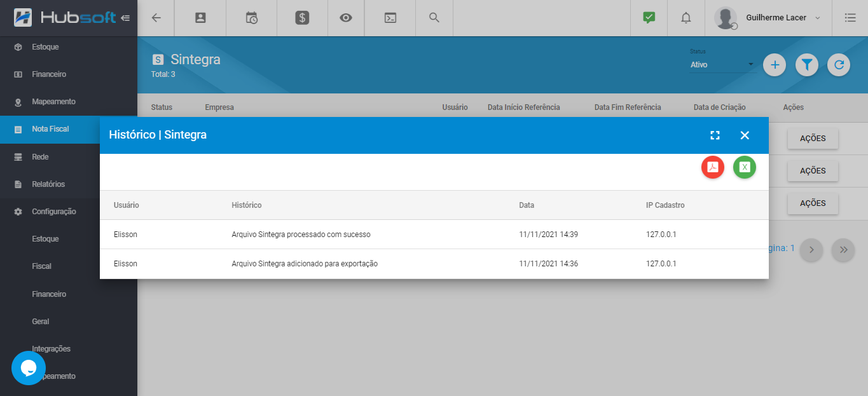Click the IP Cadastro column header
868x396 pixels.
coord(665,205)
